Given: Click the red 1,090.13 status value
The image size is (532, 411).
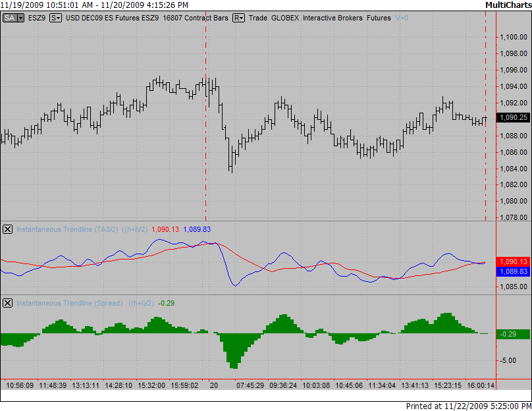Looking at the screenshot, I should pyautogui.click(x=165, y=229).
